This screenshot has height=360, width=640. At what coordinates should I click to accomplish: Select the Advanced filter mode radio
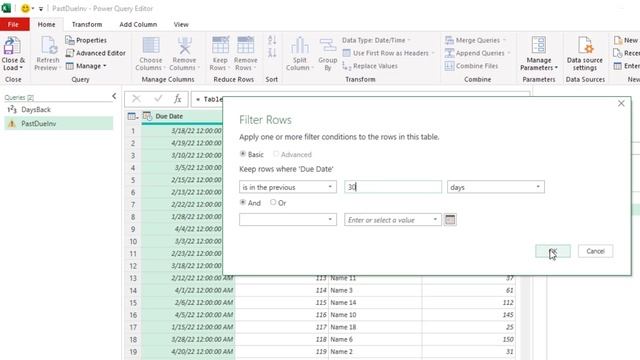pyautogui.click(x=276, y=154)
